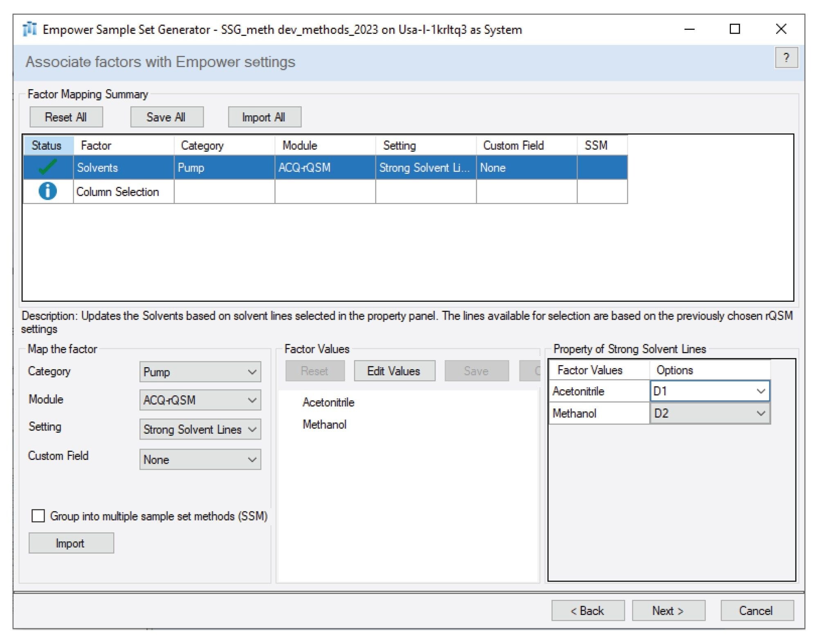Select Acetonitrile in the Factor Values list
This screenshot has width=818, height=644.
point(328,402)
